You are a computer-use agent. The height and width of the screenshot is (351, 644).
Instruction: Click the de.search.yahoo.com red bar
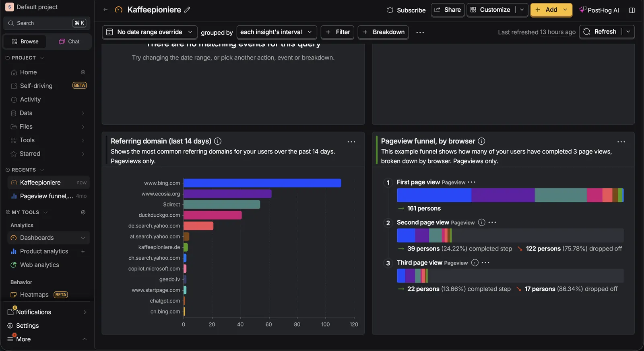(198, 226)
